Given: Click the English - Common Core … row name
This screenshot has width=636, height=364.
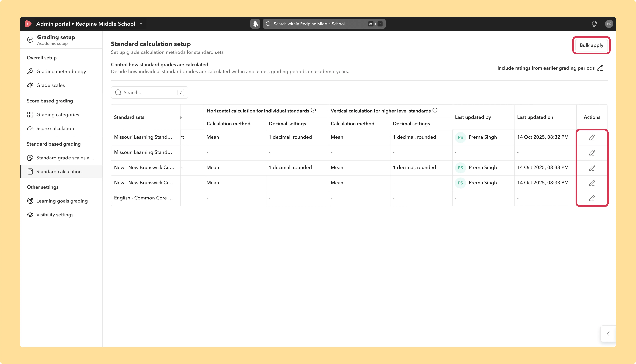Looking at the screenshot, I should (x=143, y=198).
